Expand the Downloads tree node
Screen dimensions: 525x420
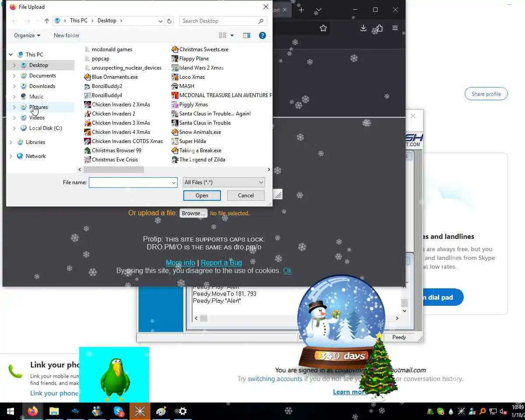(x=14, y=86)
